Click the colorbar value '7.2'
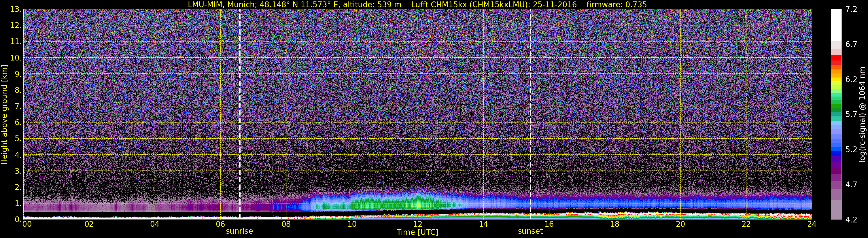Screen dimensions: 868x238 (851, 9)
